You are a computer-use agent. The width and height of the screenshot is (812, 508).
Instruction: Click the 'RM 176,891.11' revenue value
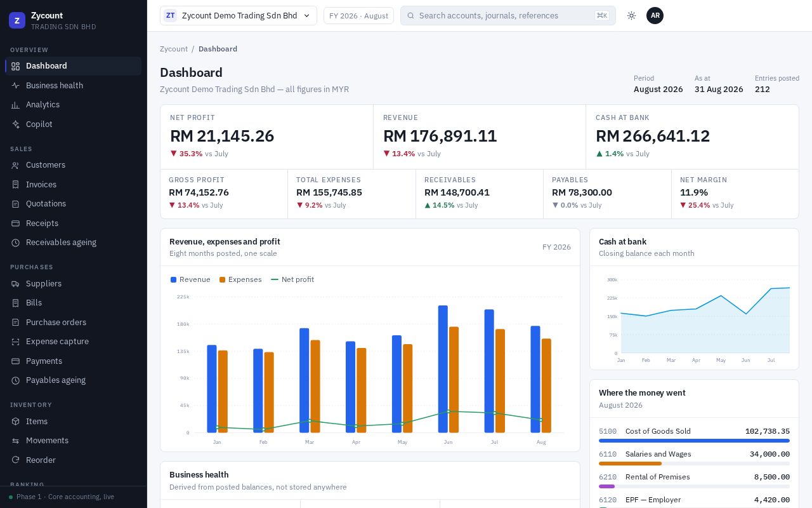point(440,137)
